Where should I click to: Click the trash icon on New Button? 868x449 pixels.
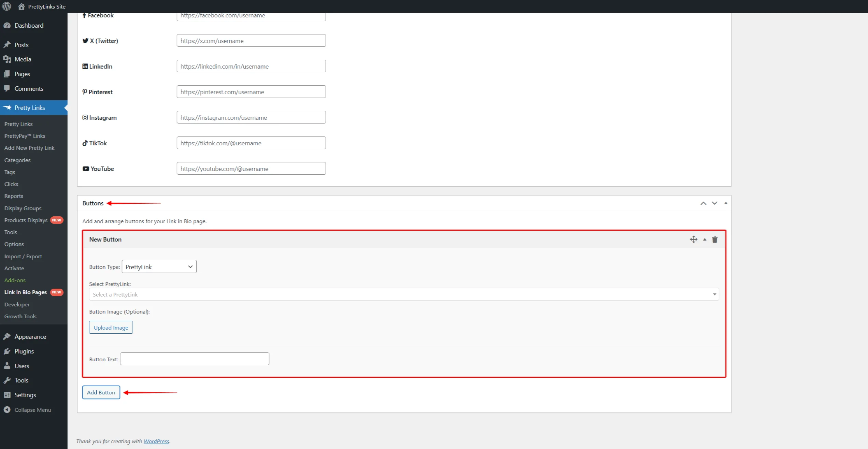pyautogui.click(x=715, y=240)
